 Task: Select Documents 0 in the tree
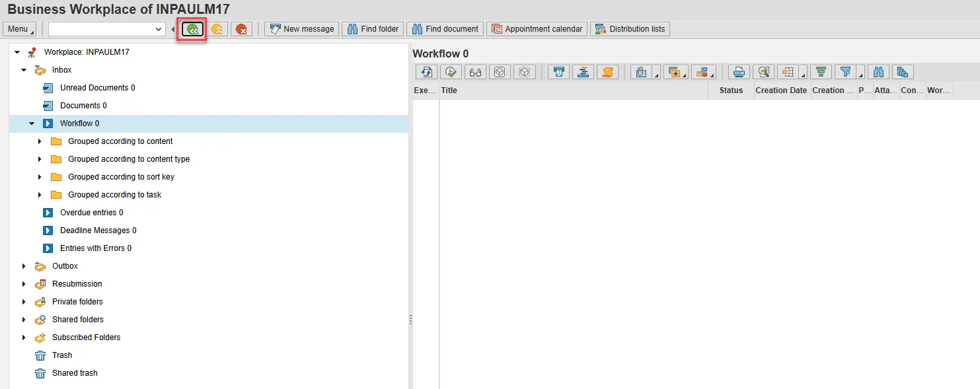(83, 106)
